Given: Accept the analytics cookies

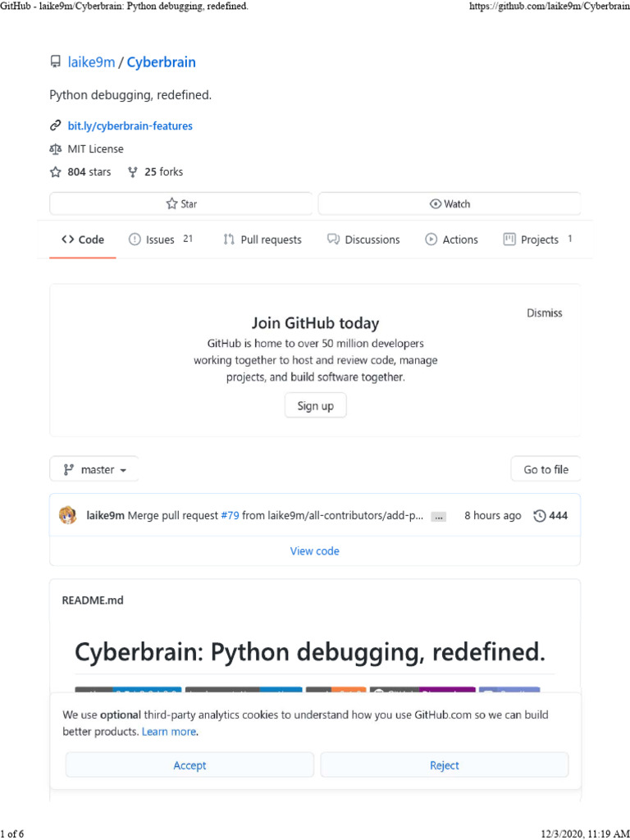Looking at the screenshot, I should [x=189, y=765].
